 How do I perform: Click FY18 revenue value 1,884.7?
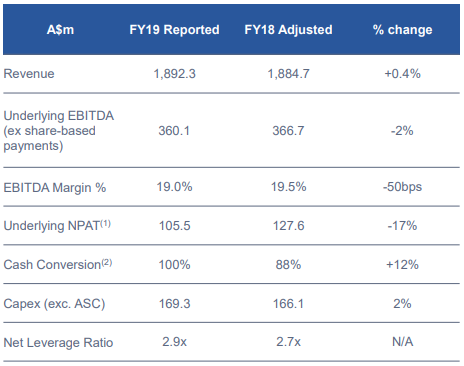(x=288, y=74)
